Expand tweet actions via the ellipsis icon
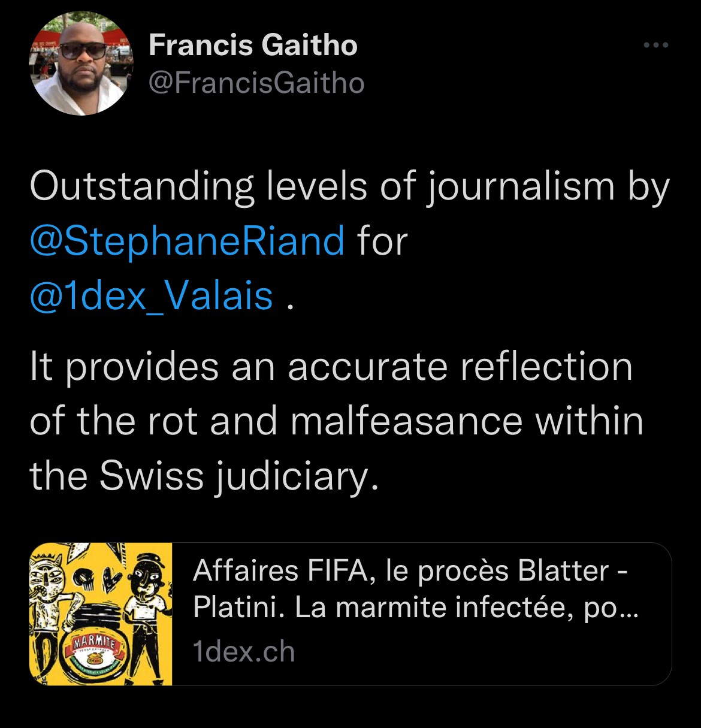The width and height of the screenshot is (701, 728). [655, 45]
